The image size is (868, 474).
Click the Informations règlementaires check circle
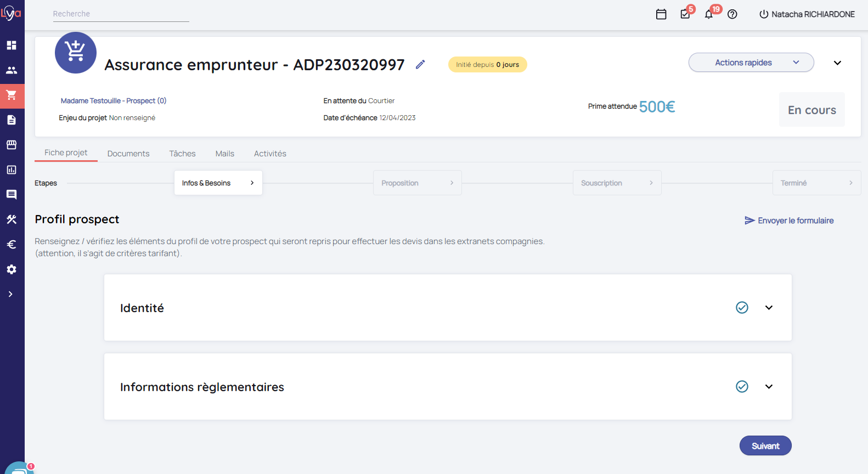tap(742, 387)
